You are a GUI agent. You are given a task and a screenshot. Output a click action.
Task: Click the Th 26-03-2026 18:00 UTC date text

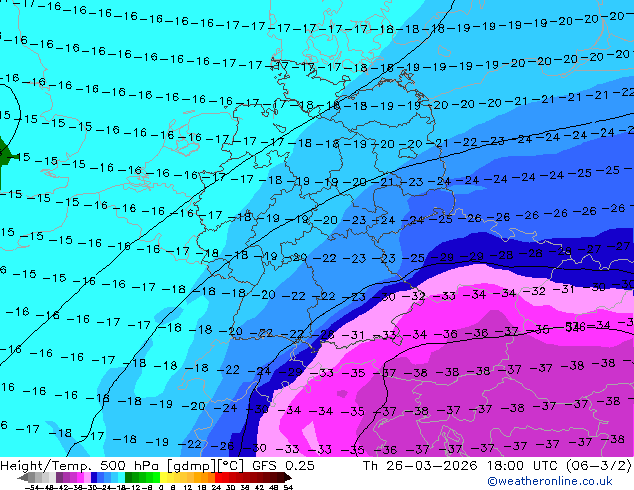(x=462, y=465)
